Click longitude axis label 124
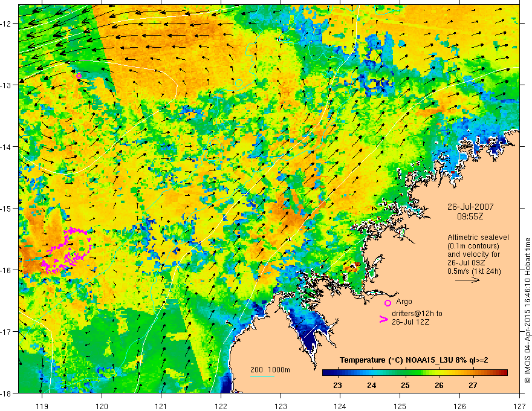The width and height of the screenshot is (532, 411). (340, 406)
